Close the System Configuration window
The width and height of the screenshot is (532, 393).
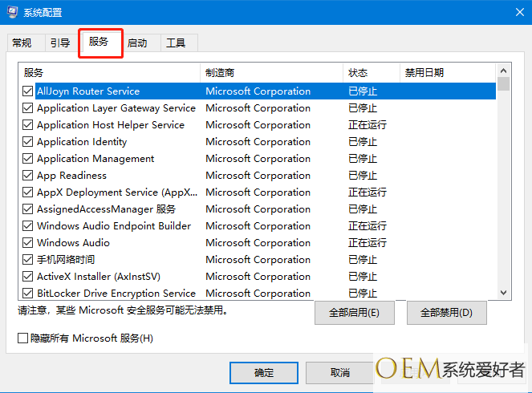[513, 12]
